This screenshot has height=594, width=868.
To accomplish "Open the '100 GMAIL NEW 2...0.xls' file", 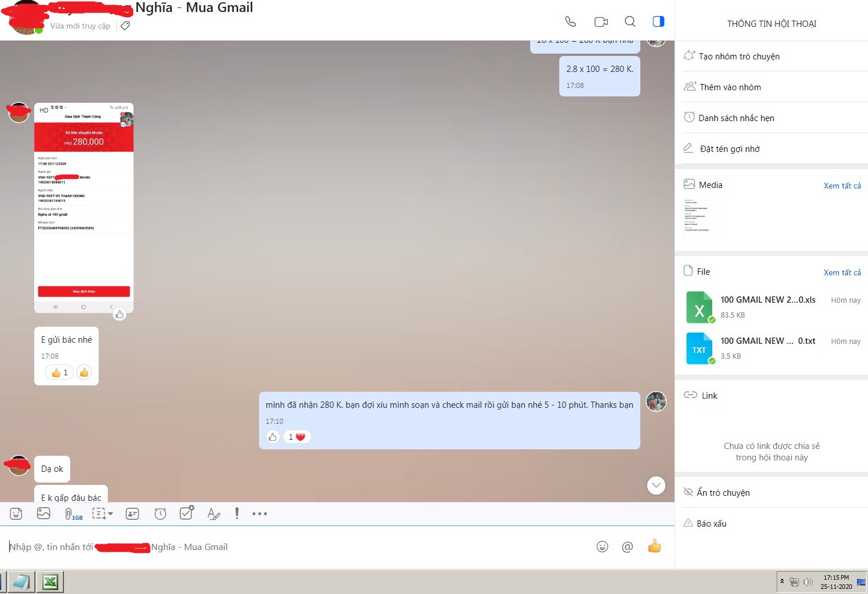I will (x=768, y=300).
